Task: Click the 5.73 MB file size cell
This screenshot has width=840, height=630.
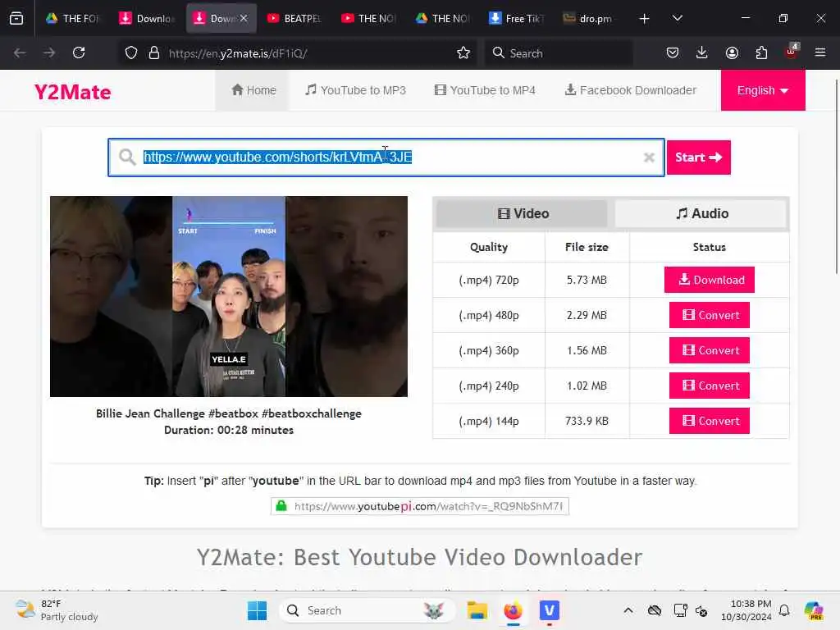Action: click(x=587, y=280)
